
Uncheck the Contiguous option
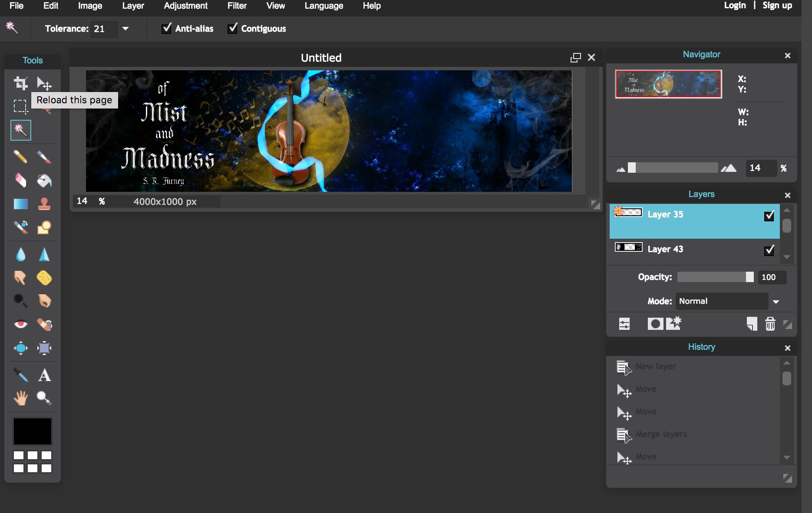(x=233, y=29)
